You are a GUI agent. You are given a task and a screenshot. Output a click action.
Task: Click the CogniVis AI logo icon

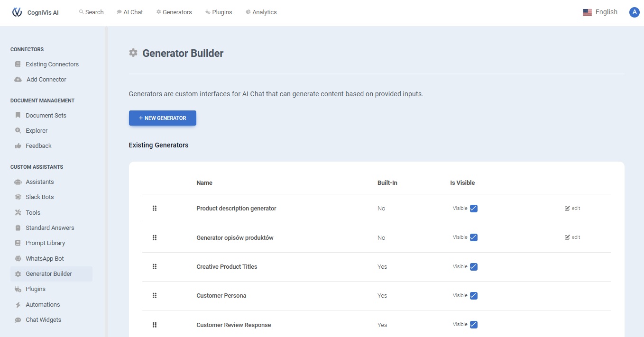[x=17, y=12]
